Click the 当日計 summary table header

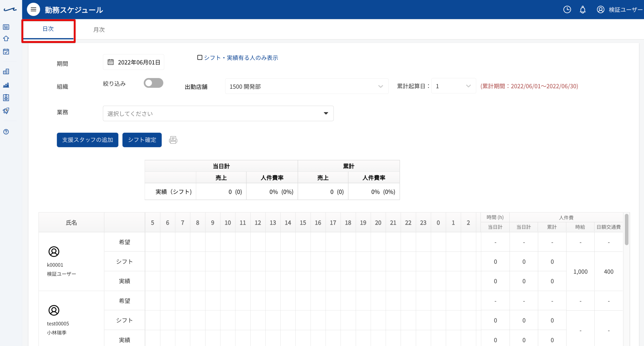click(221, 166)
